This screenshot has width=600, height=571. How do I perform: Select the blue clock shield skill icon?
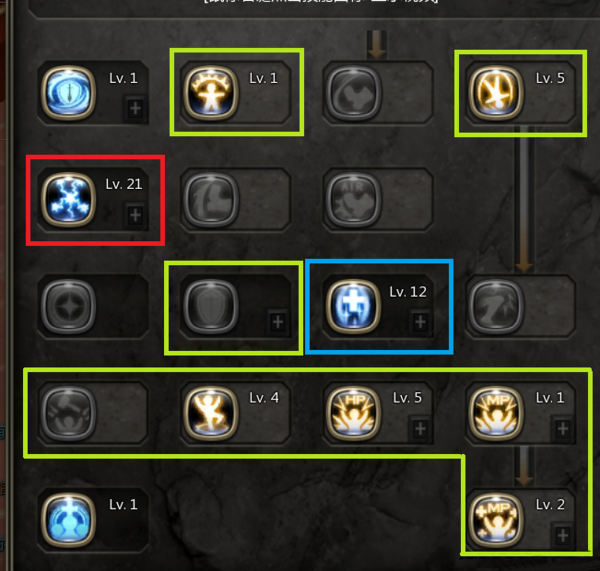click(x=68, y=93)
